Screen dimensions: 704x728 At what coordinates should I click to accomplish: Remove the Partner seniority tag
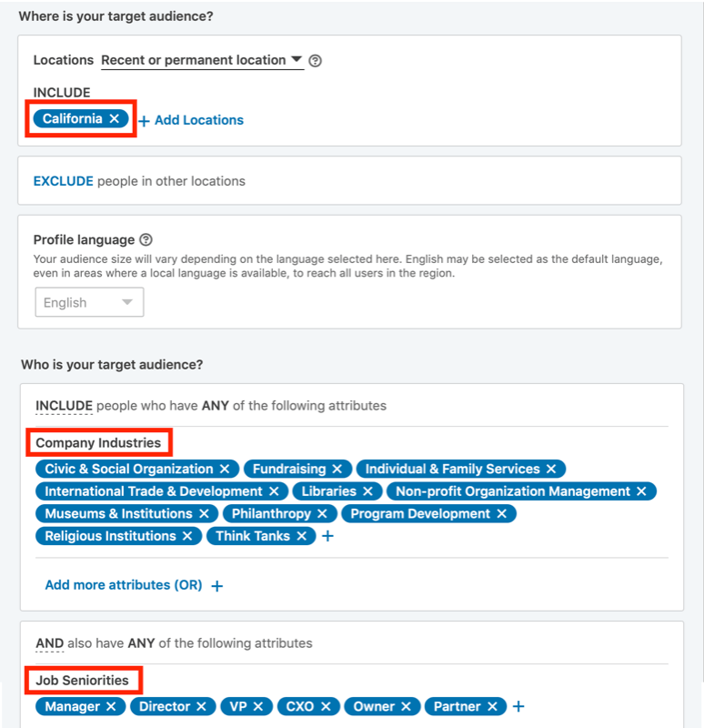click(x=492, y=707)
